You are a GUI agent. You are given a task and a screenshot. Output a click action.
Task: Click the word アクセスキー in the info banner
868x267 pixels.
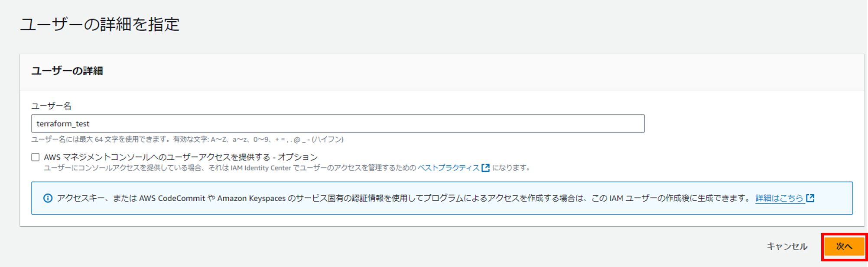pyautogui.click(x=81, y=198)
